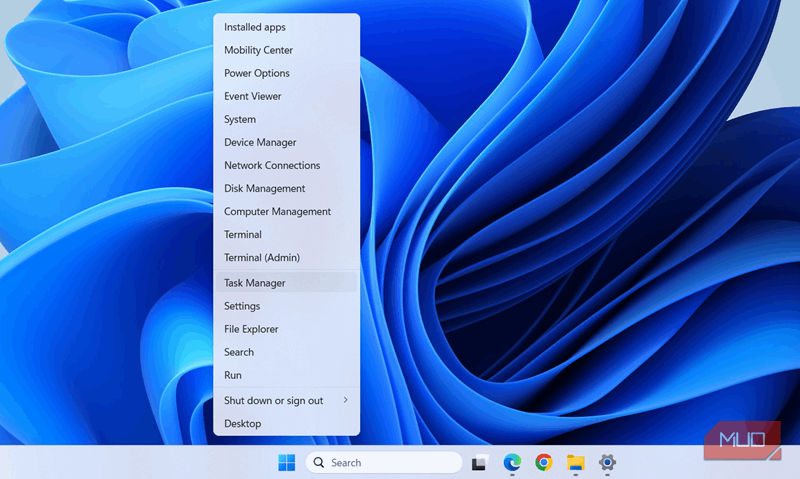800x479 pixels.
Task: Click Desktop at the bottom of the menu
Action: pyautogui.click(x=243, y=423)
